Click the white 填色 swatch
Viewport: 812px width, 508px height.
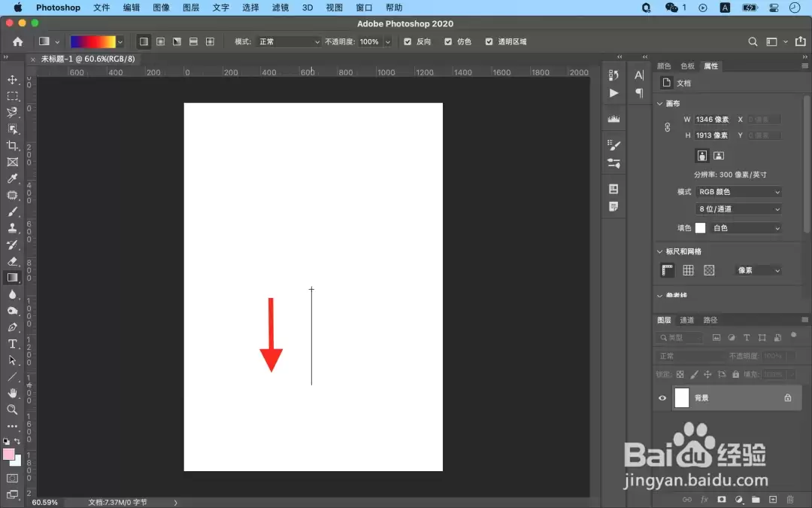click(x=700, y=228)
